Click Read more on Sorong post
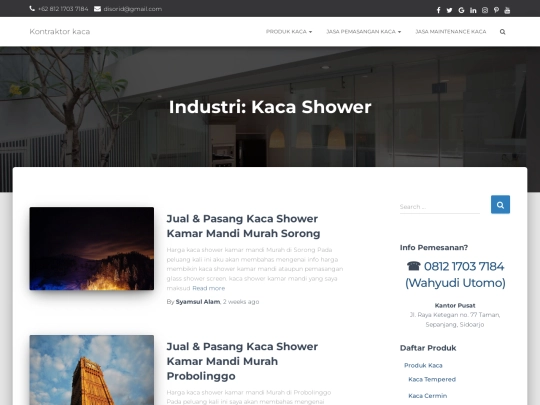Viewport: 540px width, 405px height. coord(209,288)
